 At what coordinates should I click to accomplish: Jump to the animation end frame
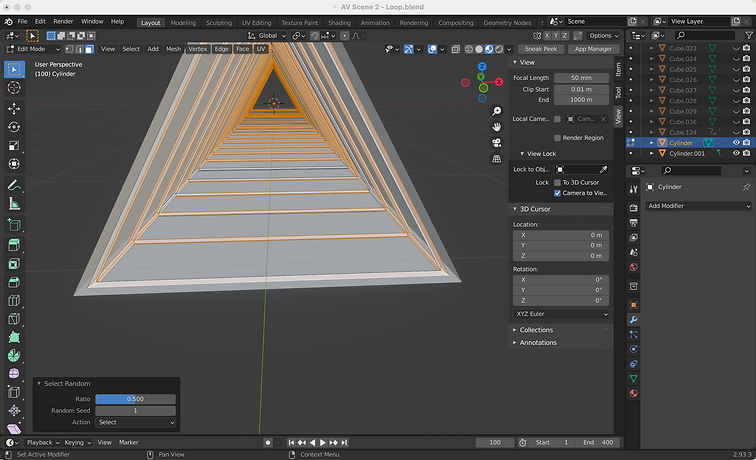[x=344, y=443]
